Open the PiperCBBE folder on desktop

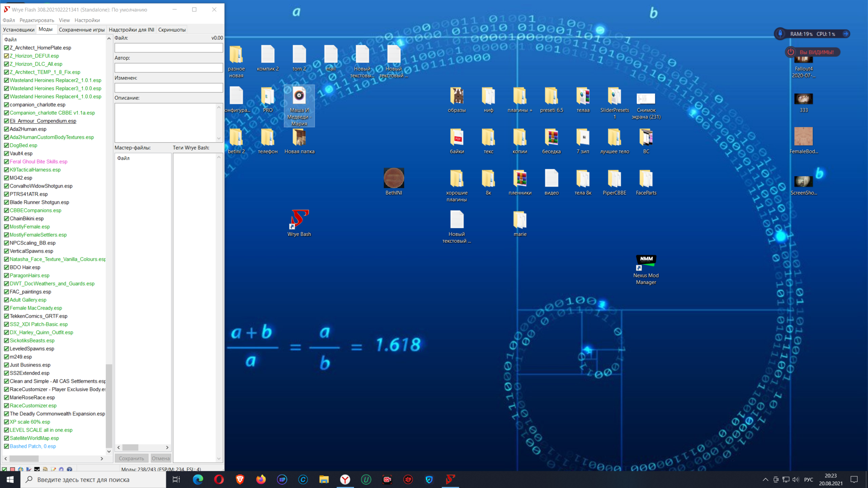pos(614,178)
